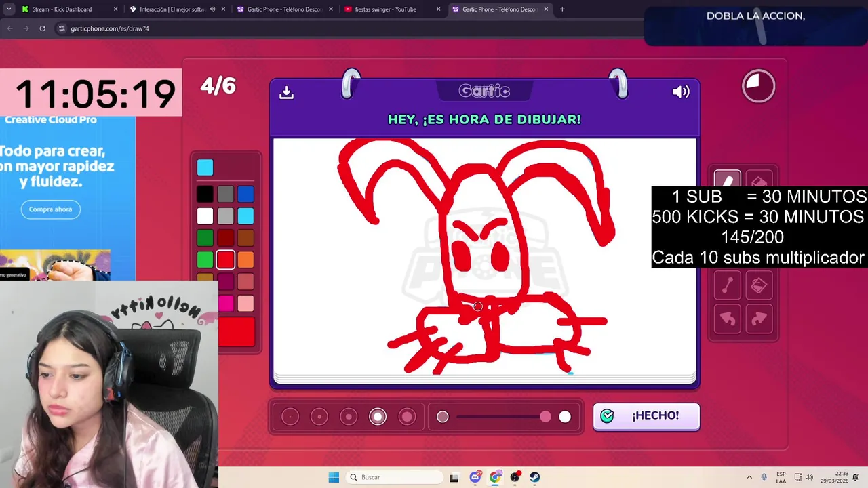Mute the Gartic Phone sound
868x488 pixels.
click(x=681, y=91)
